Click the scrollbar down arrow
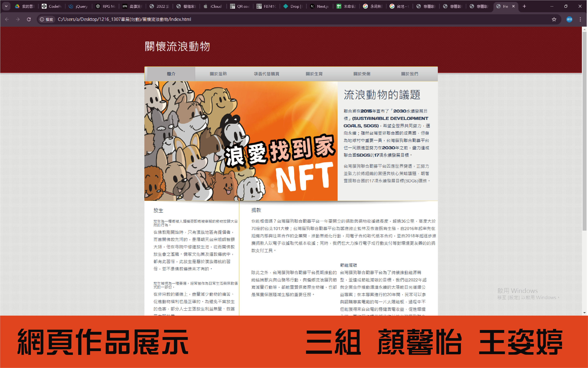Screen dimensions: 588x368 [x=584, y=313]
